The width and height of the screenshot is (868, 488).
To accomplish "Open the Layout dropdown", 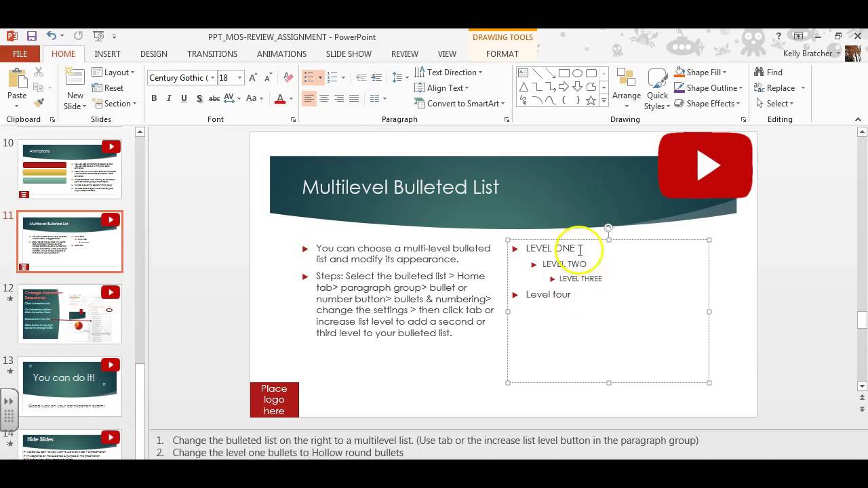I will (113, 73).
